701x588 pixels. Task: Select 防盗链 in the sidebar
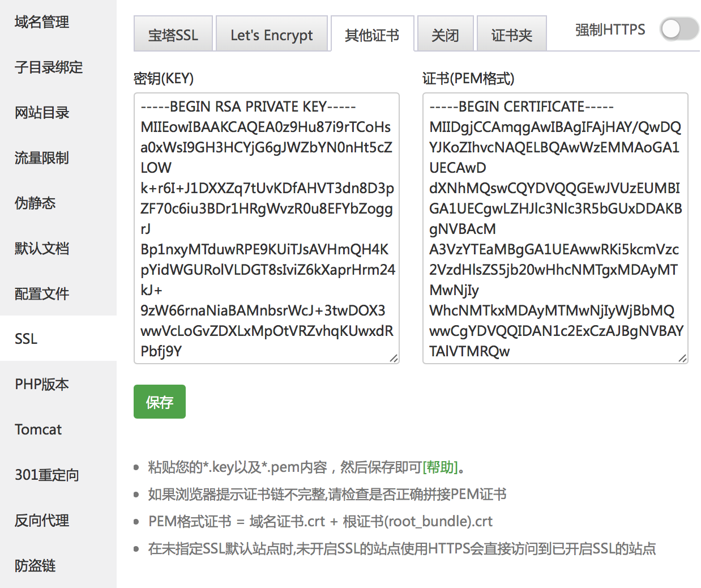pyautogui.click(x=58, y=565)
